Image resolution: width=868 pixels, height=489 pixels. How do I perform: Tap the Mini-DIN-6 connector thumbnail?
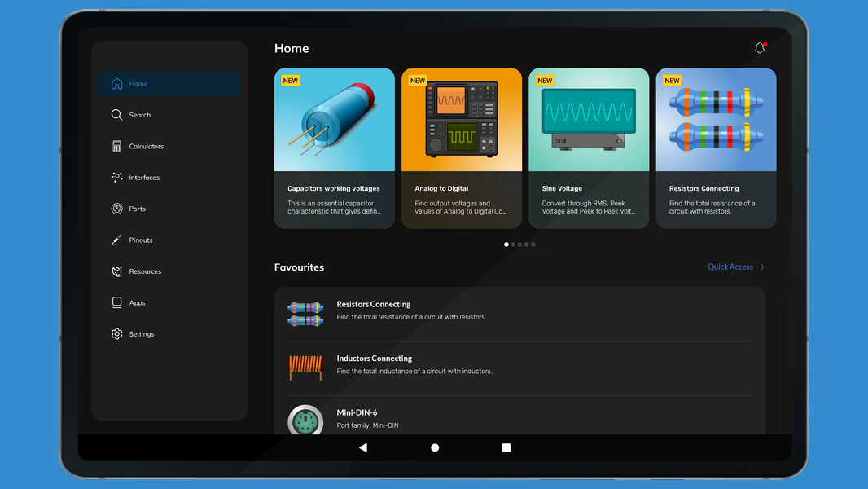coord(305,421)
